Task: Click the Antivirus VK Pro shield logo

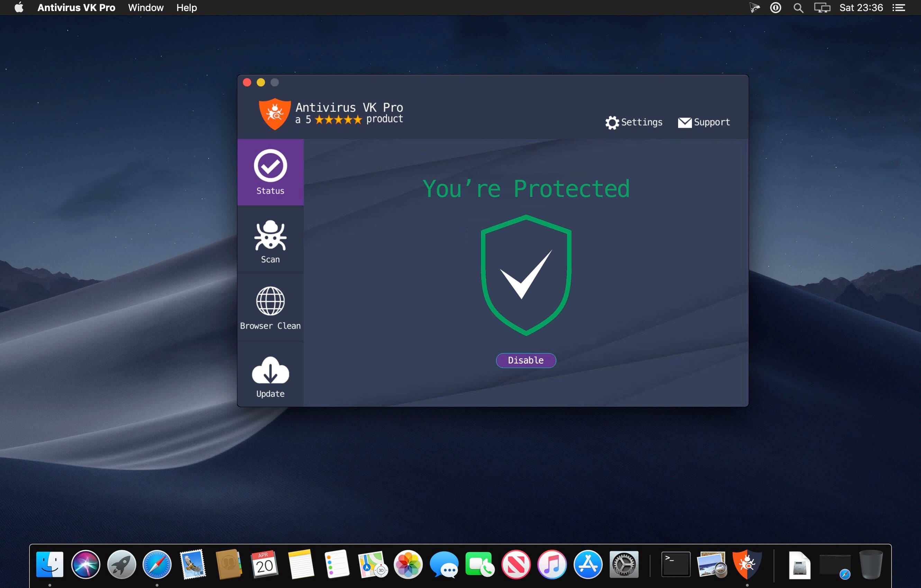Action: pos(275,114)
